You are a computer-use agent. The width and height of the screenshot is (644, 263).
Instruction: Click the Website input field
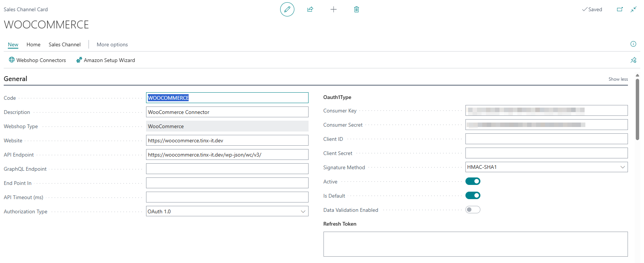click(x=227, y=140)
